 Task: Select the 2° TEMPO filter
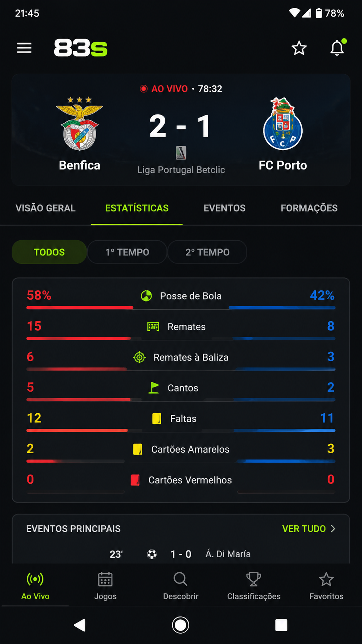pos(207,252)
